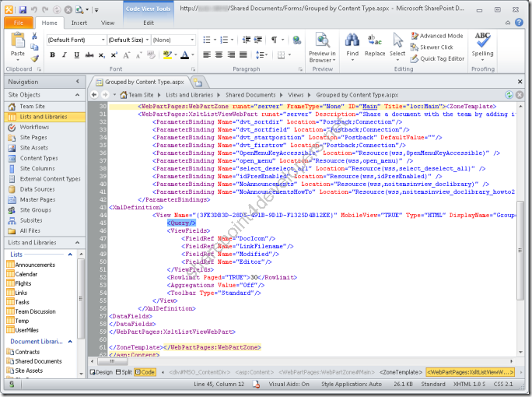Click the Find binoculars button
Screen dimensions: 532x397
point(352,47)
